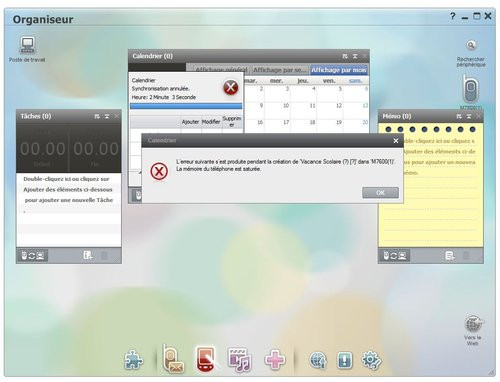Open the Vers le Web globe icon
This screenshot has width=500, height=382.
(473, 323)
